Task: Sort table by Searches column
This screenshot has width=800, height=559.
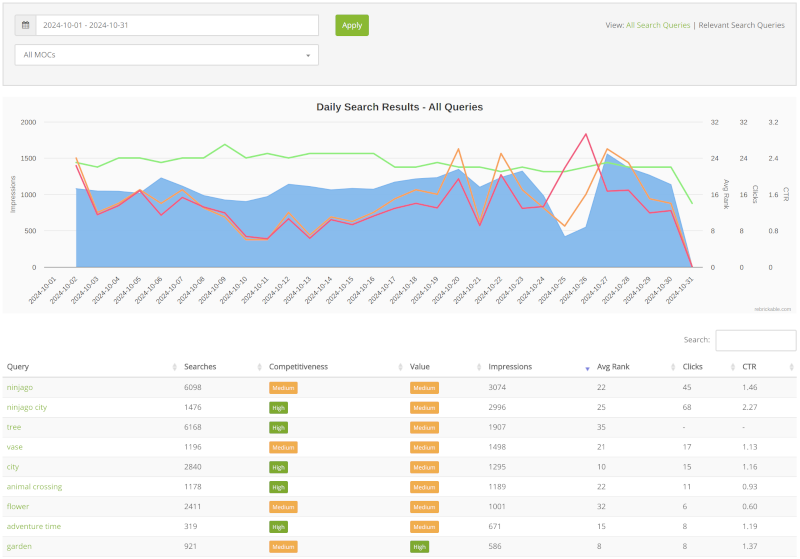Action: tap(200, 367)
